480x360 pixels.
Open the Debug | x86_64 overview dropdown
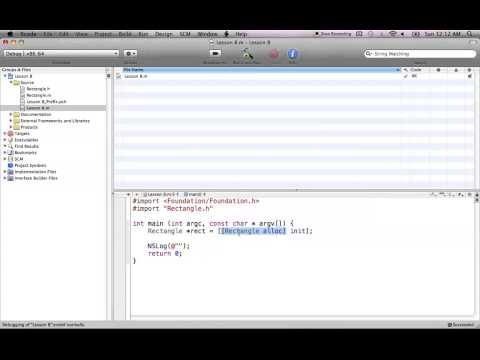coord(61,53)
